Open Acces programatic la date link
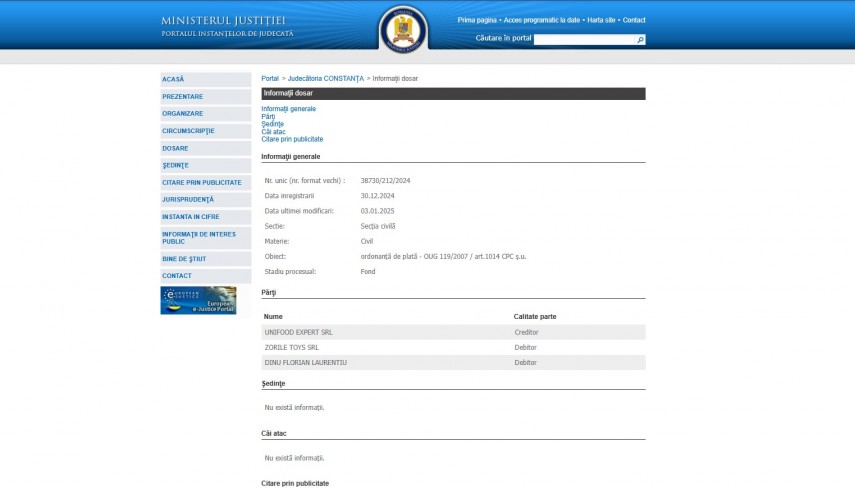Image resolution: width=855 pixels, height=488 pixels. [x=542, y=20]
